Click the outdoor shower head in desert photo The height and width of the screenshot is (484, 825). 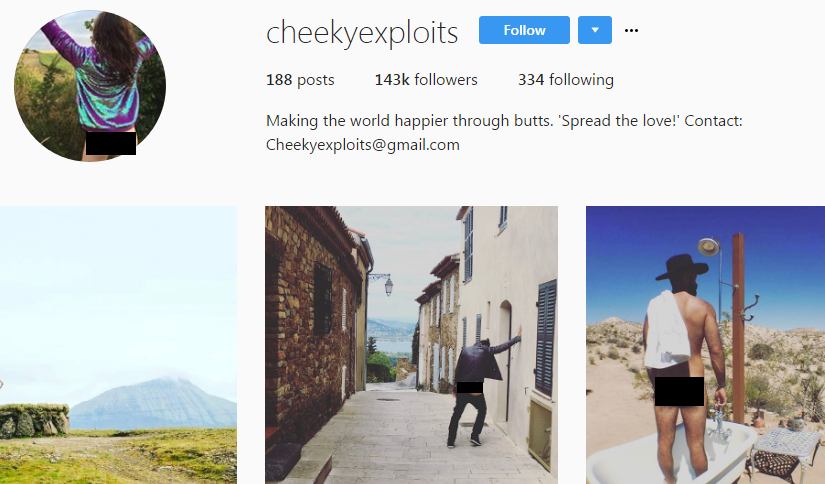click(709, 247)
